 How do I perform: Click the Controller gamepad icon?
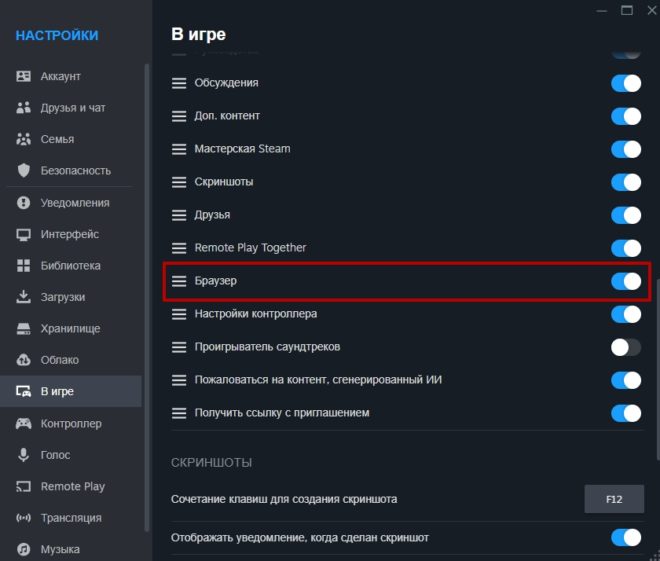click(x=23, y=423)
